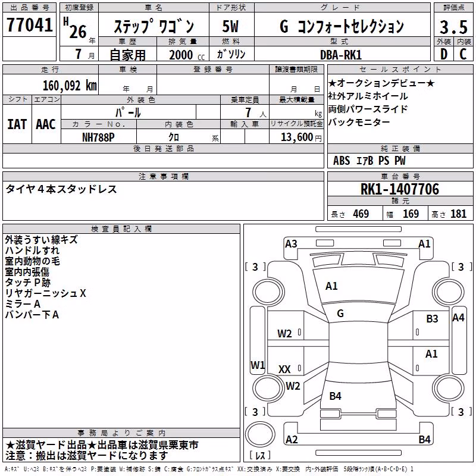Select the セールスポイント section header
Viewport: 476px width, 476px height.
[x=400, y=70]
